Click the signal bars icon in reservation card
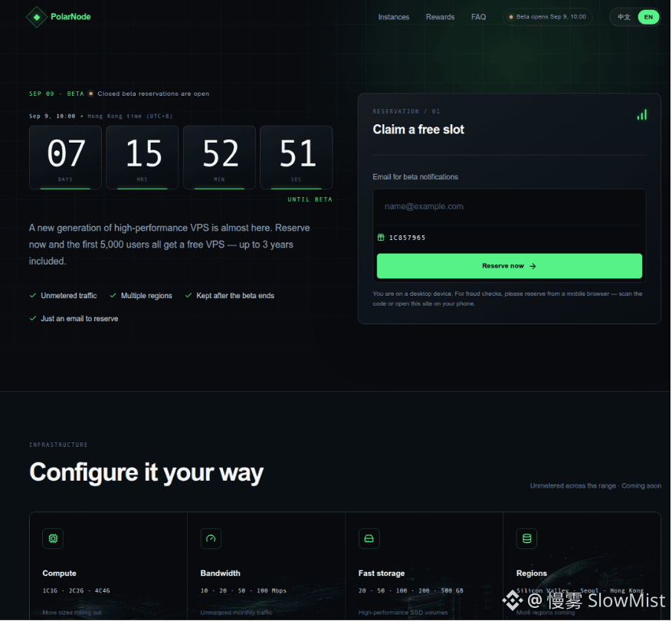Image resolution: width=672 pixels, height=621 pixels. [x=641, y=114]
